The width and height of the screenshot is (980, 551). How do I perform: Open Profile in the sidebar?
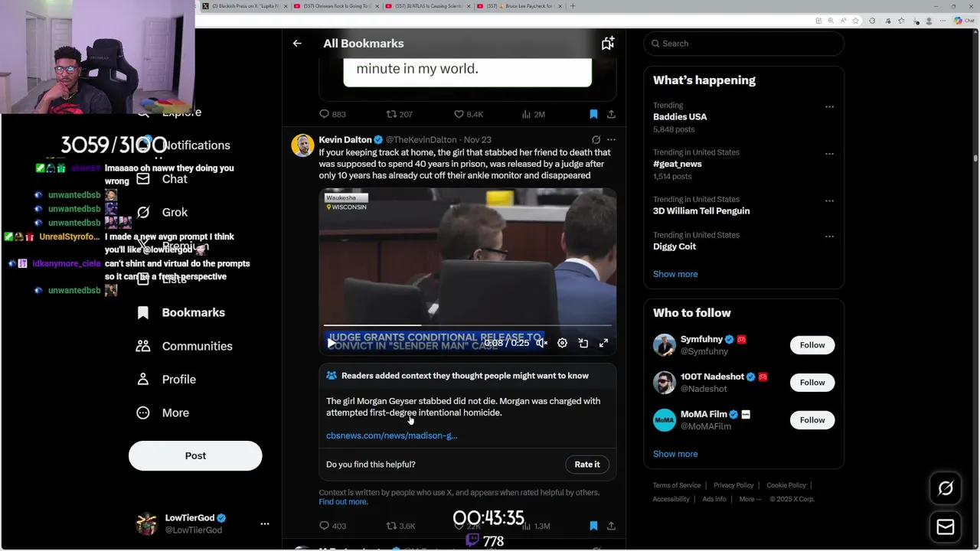pos(166,380)
